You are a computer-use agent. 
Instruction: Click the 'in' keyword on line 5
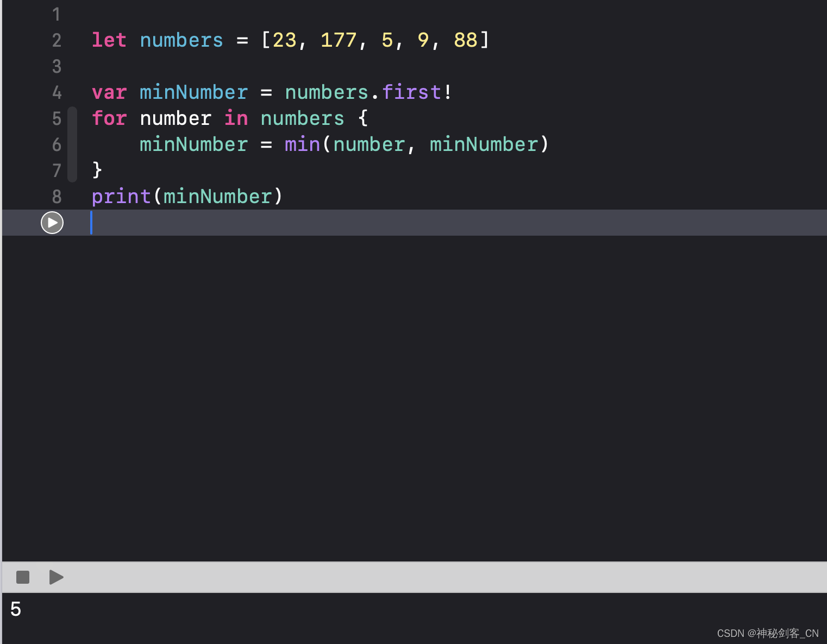[x=236, y=118]
